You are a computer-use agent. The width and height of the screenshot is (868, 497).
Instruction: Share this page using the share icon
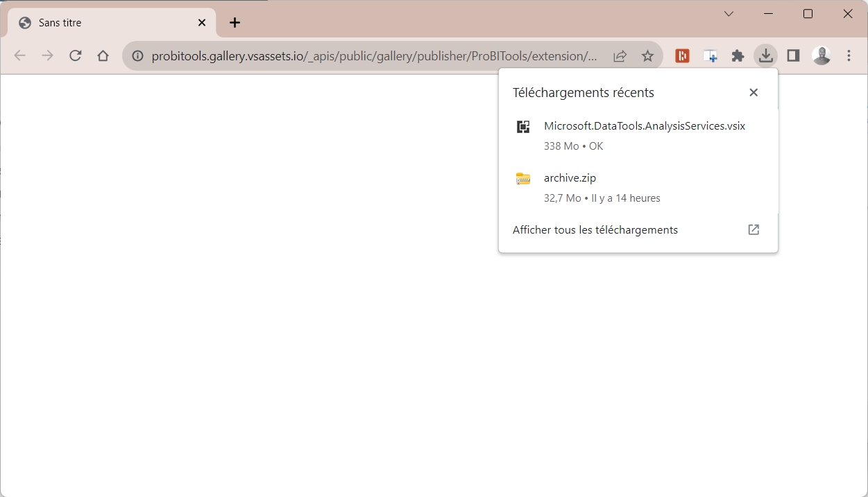coord(620,56)
